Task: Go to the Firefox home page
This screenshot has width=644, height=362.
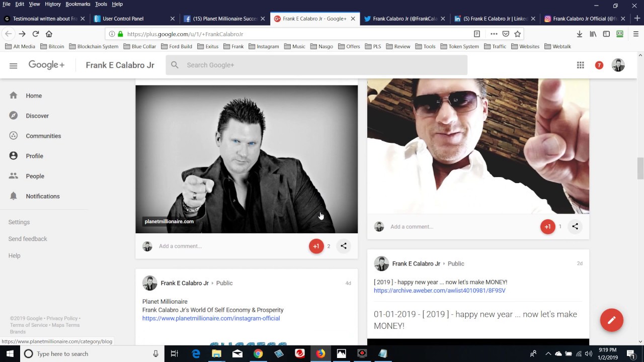Action: tap(49, 34)
